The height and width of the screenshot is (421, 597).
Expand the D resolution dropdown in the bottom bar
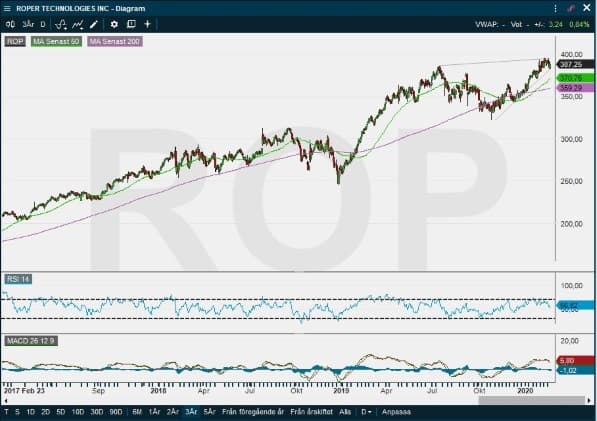(x=366, y=412)
